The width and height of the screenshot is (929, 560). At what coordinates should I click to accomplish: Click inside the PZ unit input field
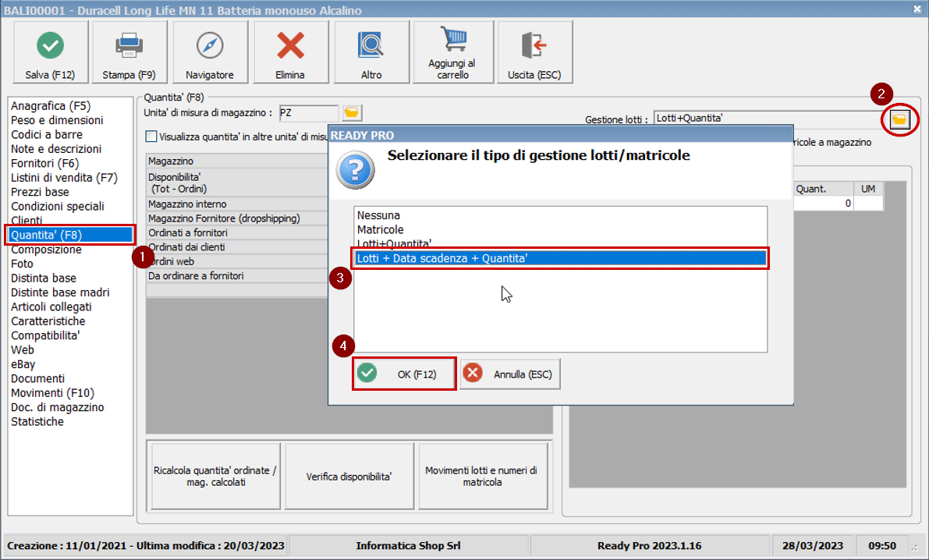click(x=308, y=112)
